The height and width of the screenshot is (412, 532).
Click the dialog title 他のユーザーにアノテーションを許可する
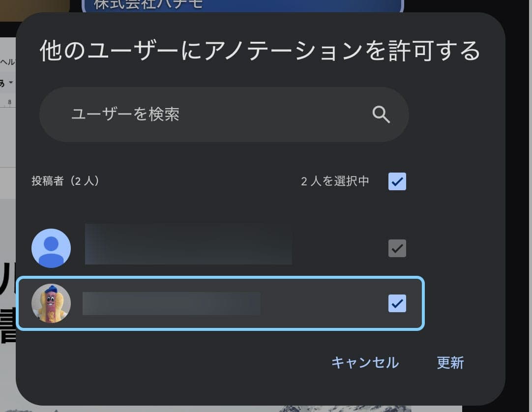pos(260,51)
